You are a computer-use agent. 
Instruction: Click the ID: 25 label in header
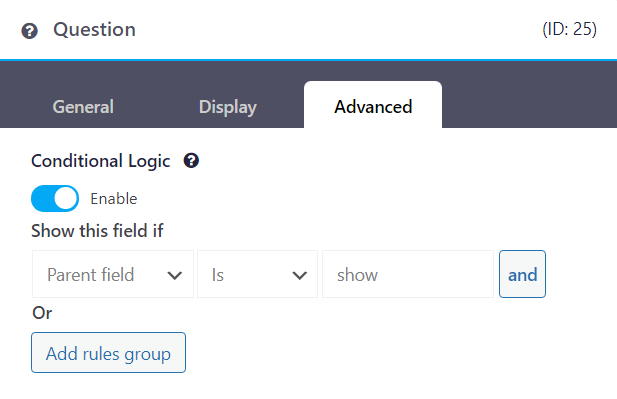[x=569, y=29]
